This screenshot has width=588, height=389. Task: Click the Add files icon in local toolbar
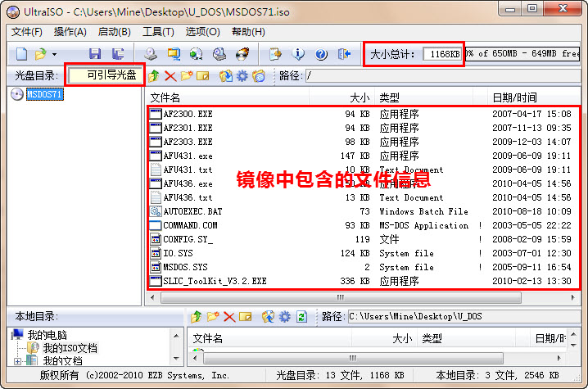pyautogui.click(x=268, y=317)
